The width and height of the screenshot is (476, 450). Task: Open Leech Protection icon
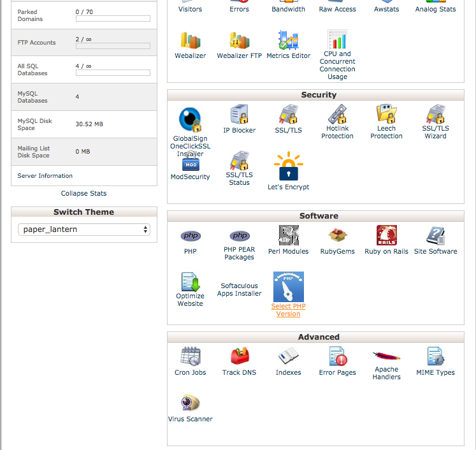tap(386, 113)
